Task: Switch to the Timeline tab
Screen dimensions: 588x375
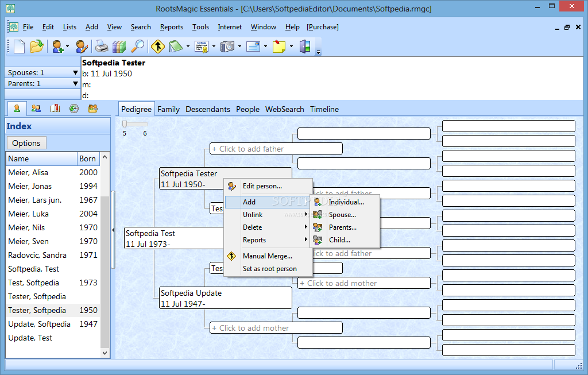Action: click(324, 109)
